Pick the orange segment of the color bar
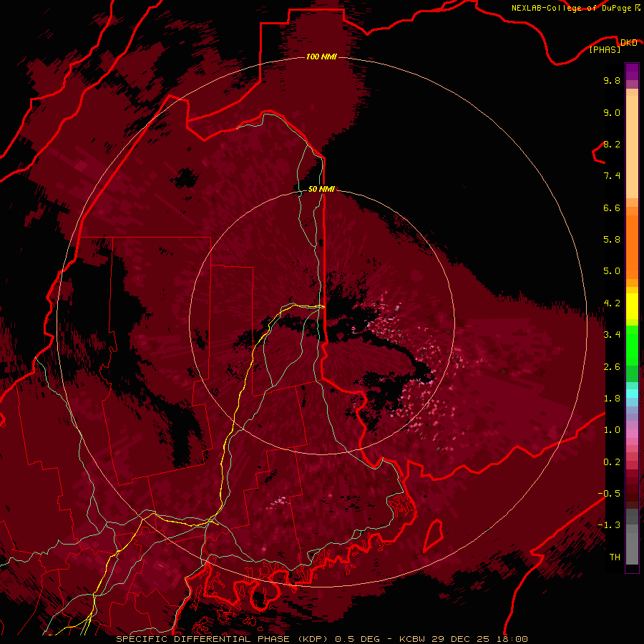644x644 pixels. click(632, 246)
